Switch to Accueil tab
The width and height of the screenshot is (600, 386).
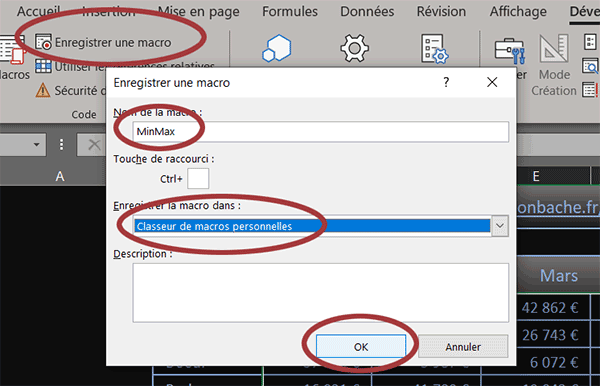coord(38,11)
